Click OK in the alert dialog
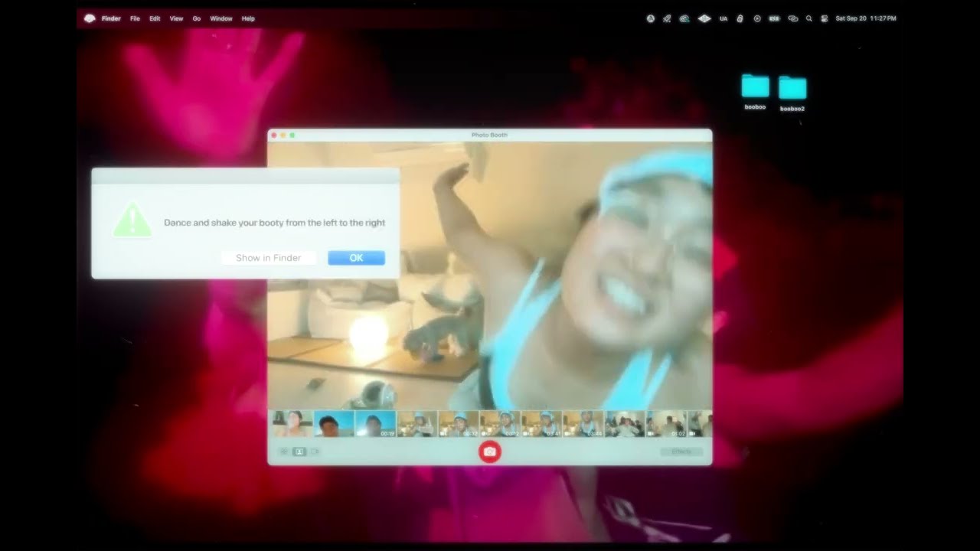 click(356, 258)
